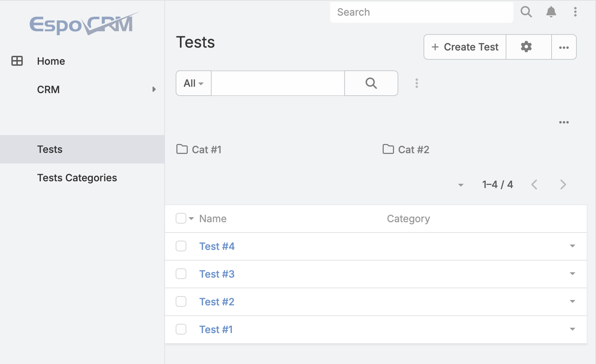
Task: Open the Cat #1 category folder
Action: (x=206, y=149)
